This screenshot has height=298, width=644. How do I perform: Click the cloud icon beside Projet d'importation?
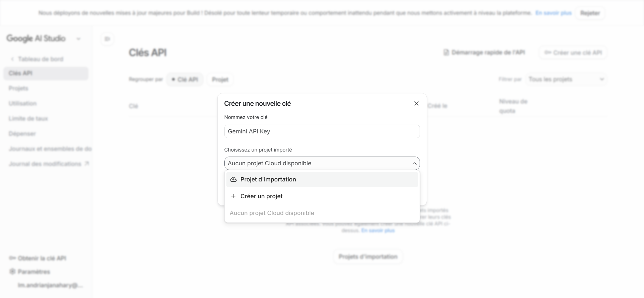[233, 179]
